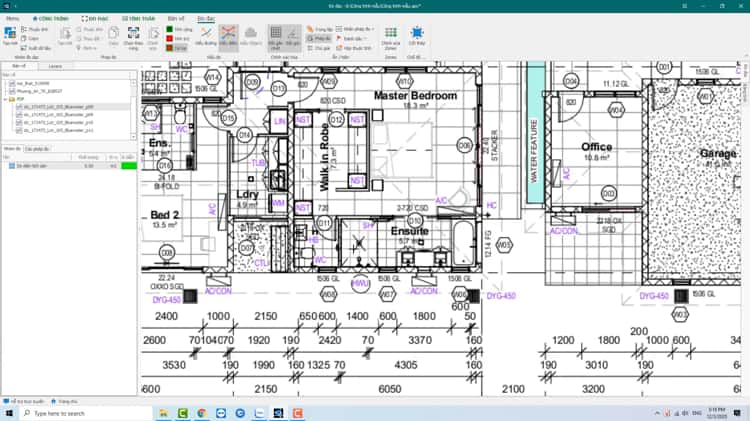Select the measurement group row in the list
Viewport: 750px width, 421px height.
[68, 166]
